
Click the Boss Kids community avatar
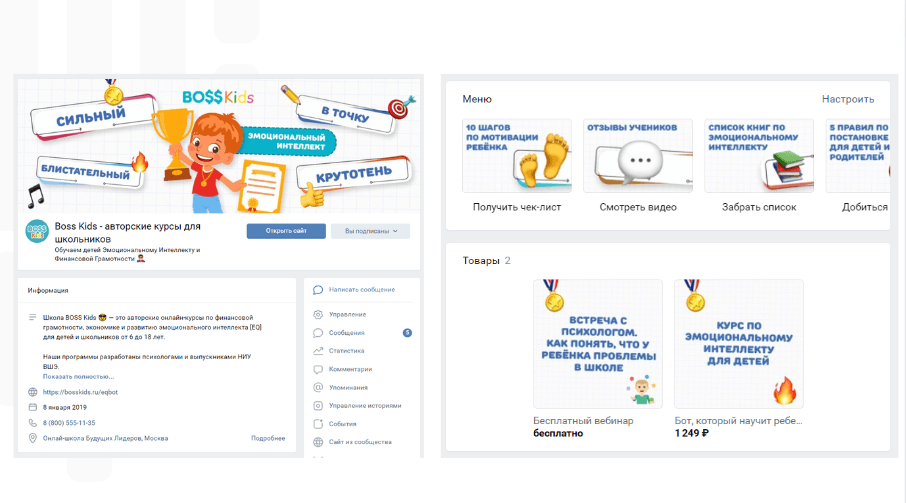click(x=37, y=231)
